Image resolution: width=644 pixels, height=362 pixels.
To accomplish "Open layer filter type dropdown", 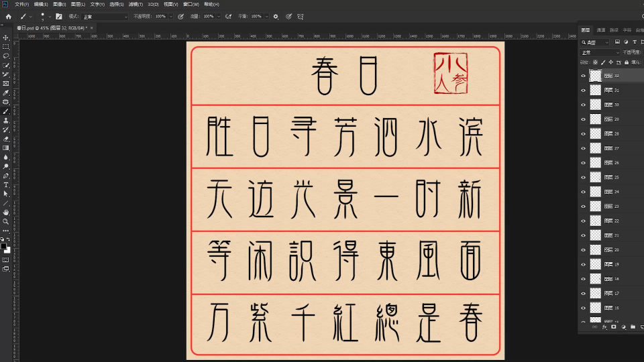I will [x=595, y=42].
